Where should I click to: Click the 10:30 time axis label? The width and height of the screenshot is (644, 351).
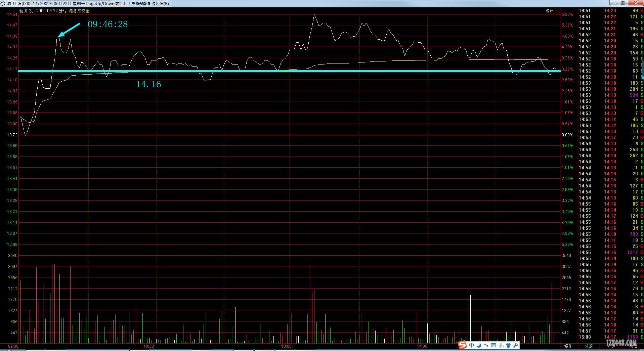pos(148,346)
